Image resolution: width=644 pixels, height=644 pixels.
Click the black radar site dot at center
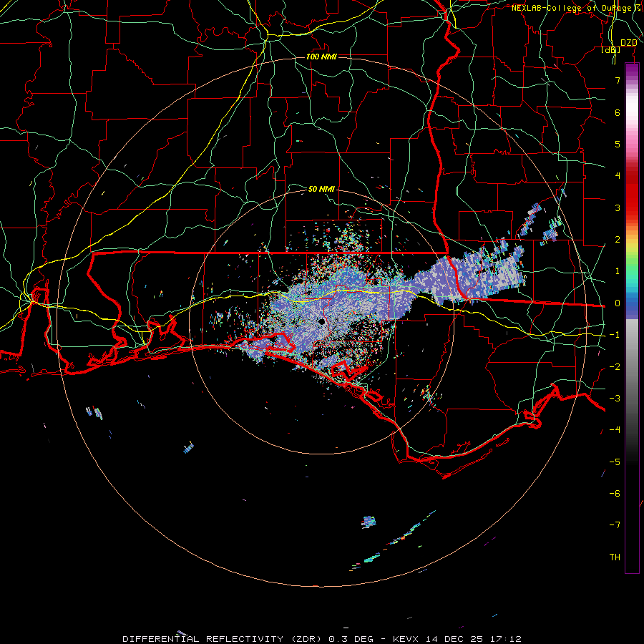[322, 322]
